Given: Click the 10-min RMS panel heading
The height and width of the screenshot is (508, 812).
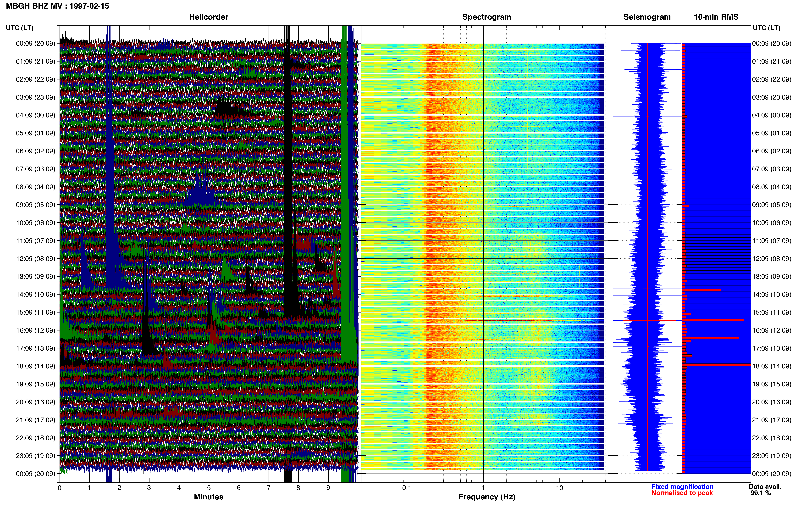Looking at the screenshot, I should click(716, 17).
